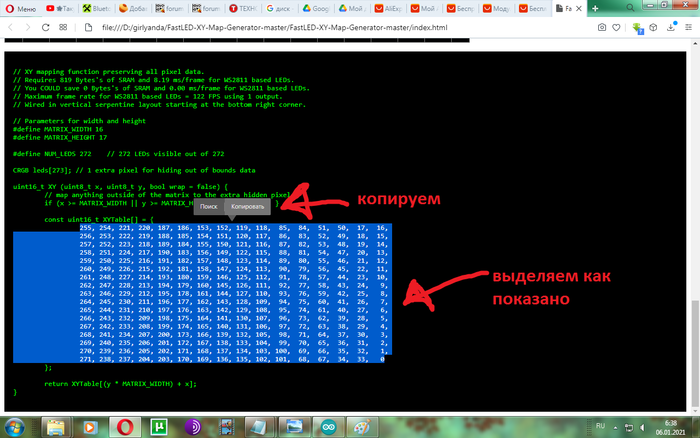Open Paint from the taskbar
The width and height of the screenshot is (700, 438).
[x=362, y=427]
